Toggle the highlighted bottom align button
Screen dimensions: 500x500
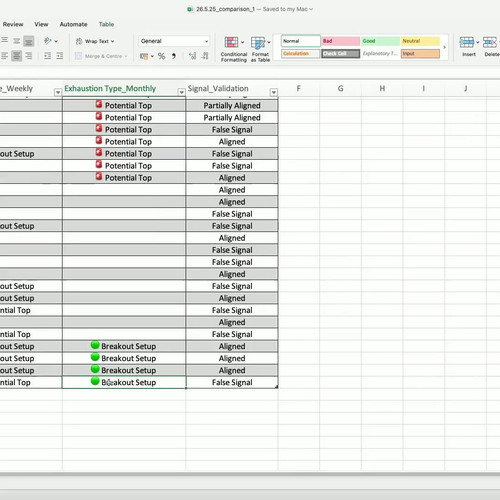(x=29, y=41)
